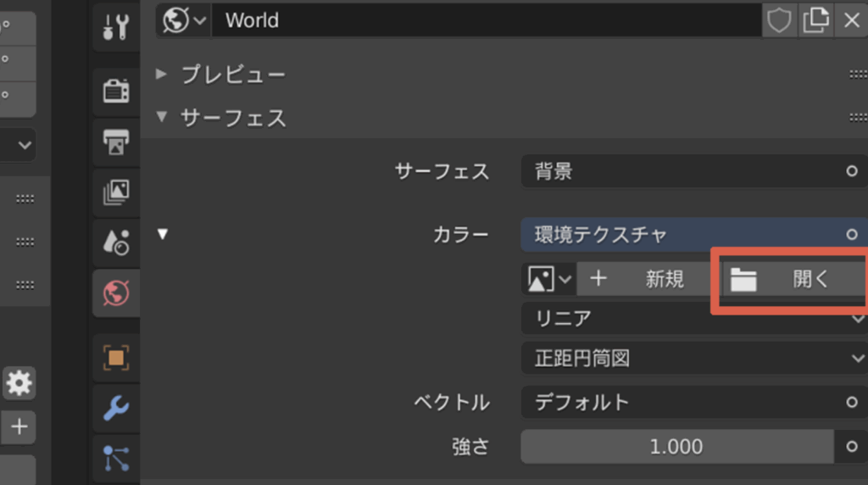Toggle the fake user shield for World
Screen dimensions: 868x485
coord(779,20)
